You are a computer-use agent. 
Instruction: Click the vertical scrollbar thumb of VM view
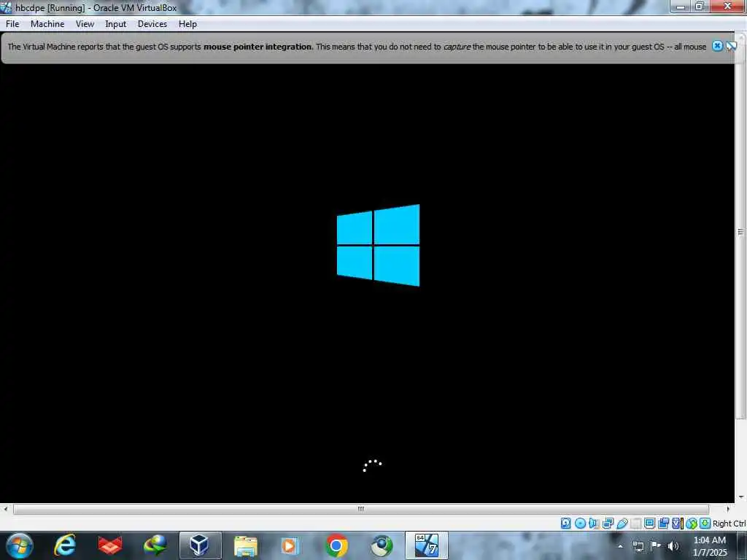click(x=740, y=231)
